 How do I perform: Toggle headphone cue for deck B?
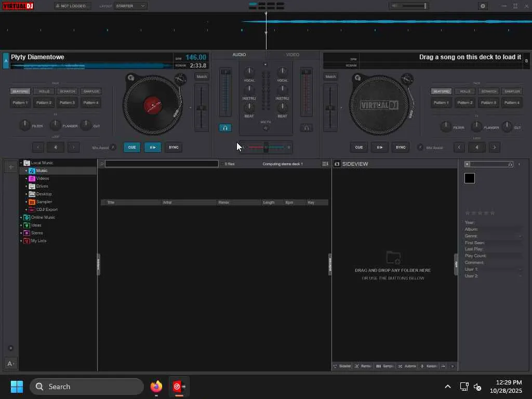click(x=307, y=128)
